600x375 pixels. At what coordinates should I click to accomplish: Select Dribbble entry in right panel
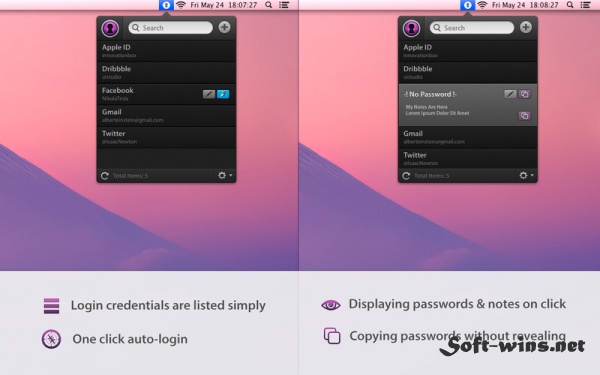468,72
